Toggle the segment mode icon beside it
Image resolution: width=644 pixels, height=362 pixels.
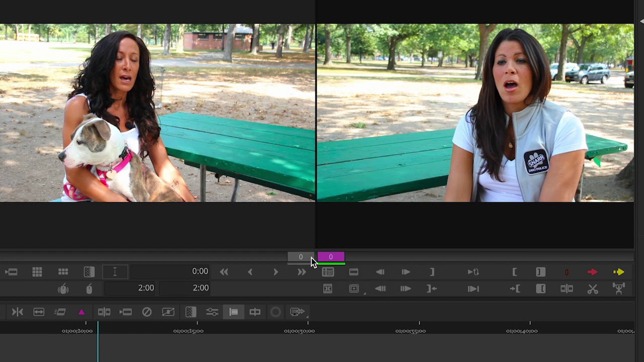pyautogui.click(x=255, y=312)
